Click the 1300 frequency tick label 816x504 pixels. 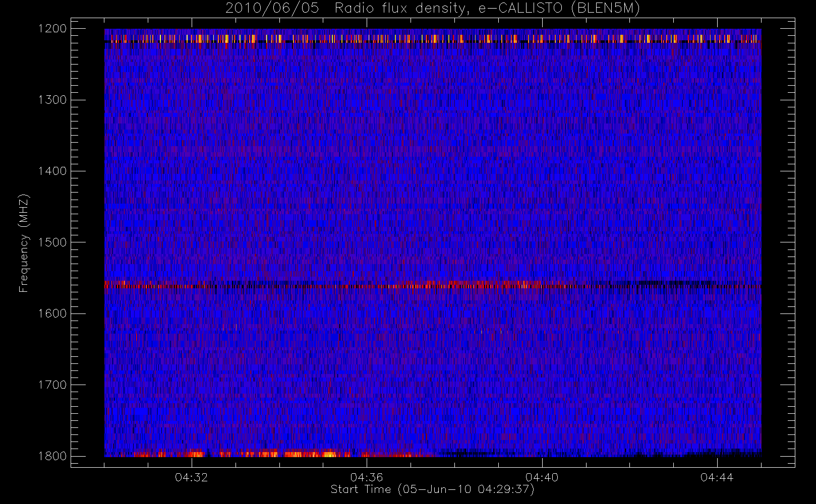click(x=53, y=100)
